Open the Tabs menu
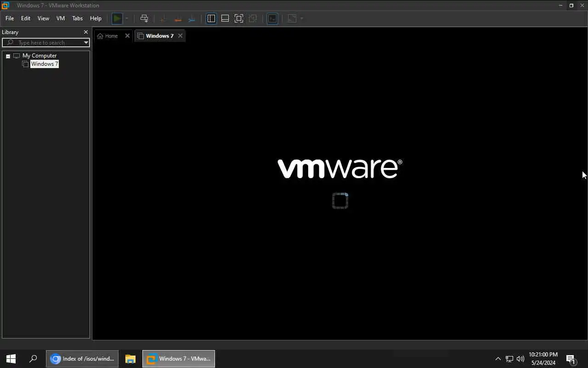This screenshot has height=368, width=588. 77,18
